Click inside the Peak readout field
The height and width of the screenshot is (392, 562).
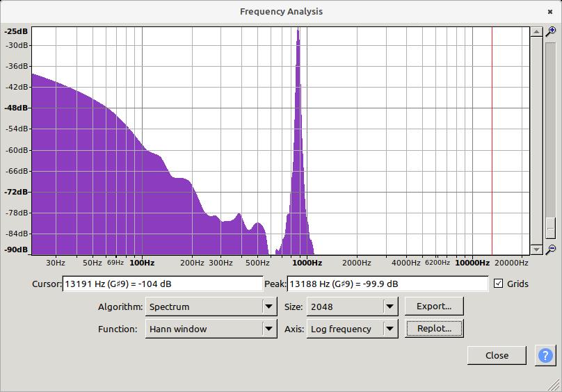(x=387, y=284)
